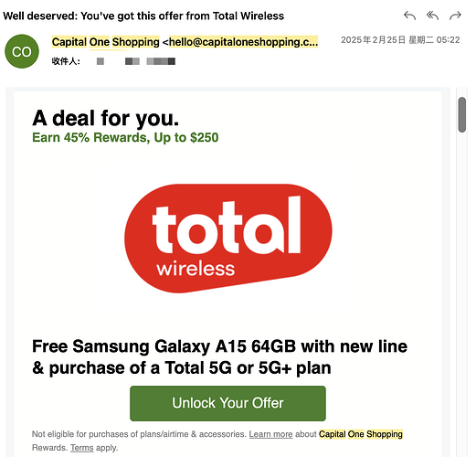This screenshot has width=476, height=457.
Task: Click the blurred recipient name
Action: pos(136,61)
